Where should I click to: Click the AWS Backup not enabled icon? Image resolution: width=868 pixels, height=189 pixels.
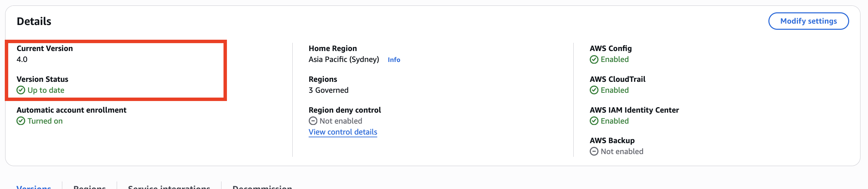coord(594,151)
